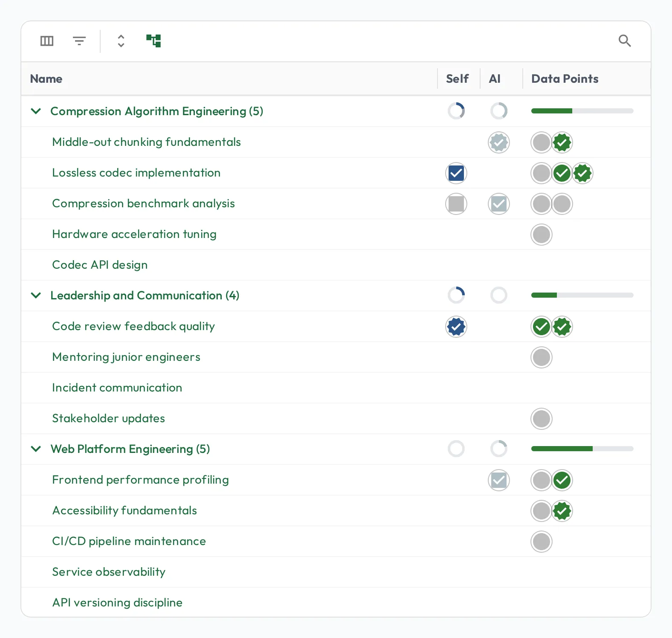
Task: Click green verified badge for Accessibility fundamentals
Action: point(562,511)
